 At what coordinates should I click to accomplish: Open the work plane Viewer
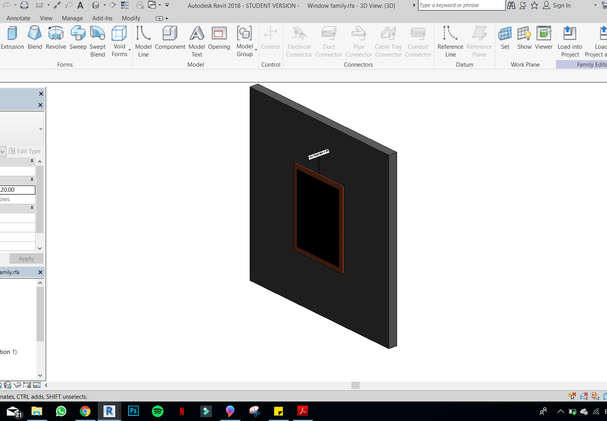[x=544, y=38]
